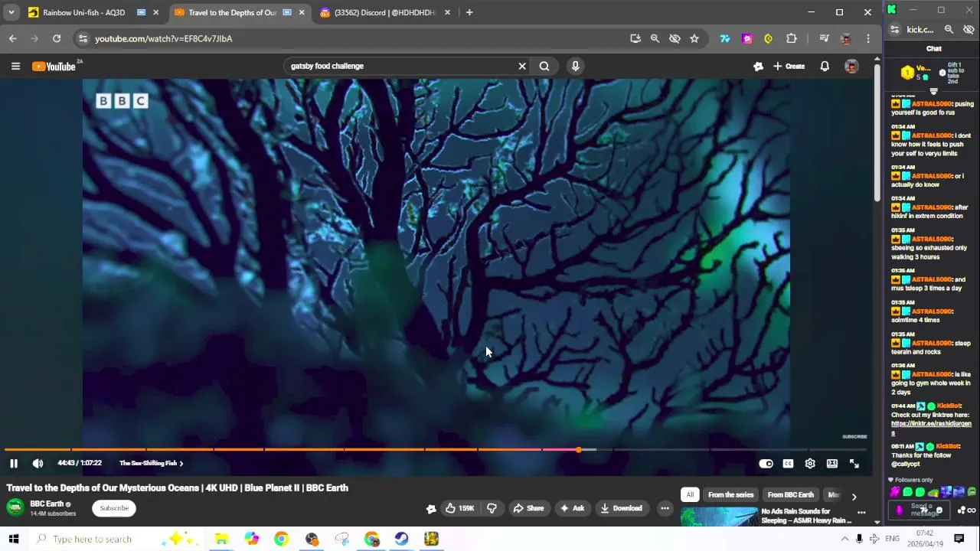Switch the player to theater mode
Image resolution: width=980 pixels, height=551 pixels.
point(832,463)
